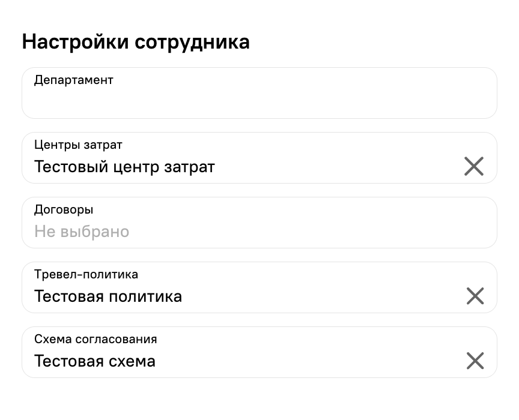The height and width of the screenshot is (420, 519).
Task: Click the Не выбрано placeholder text
Action: (82, 231)
